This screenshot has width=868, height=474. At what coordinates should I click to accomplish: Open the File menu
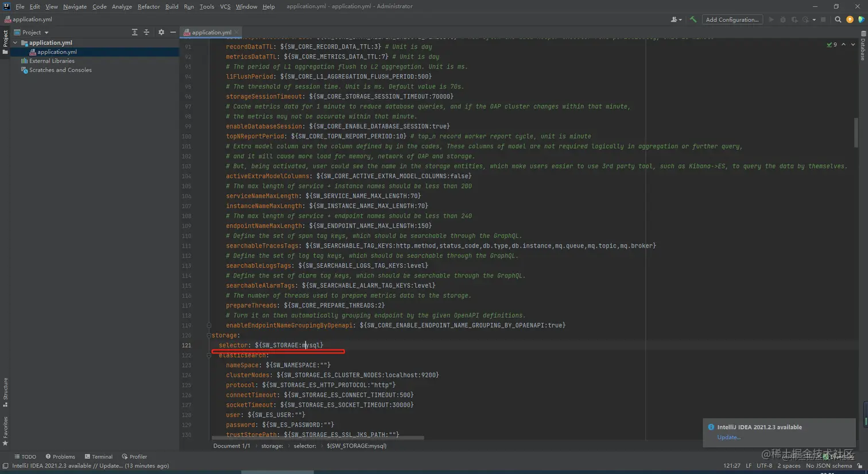pyautogui.click(x=20, y=6)
